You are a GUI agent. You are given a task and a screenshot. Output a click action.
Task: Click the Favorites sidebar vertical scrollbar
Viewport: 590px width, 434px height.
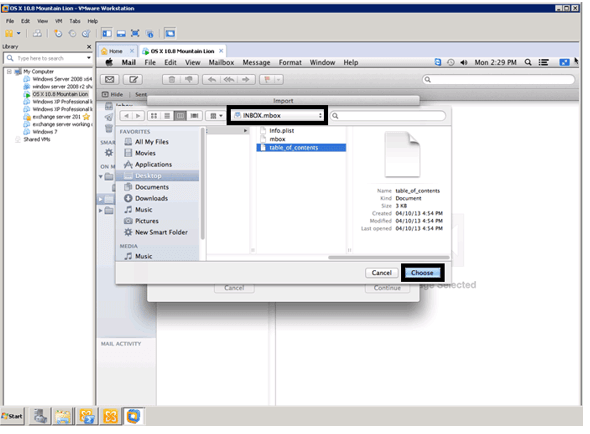202,184
